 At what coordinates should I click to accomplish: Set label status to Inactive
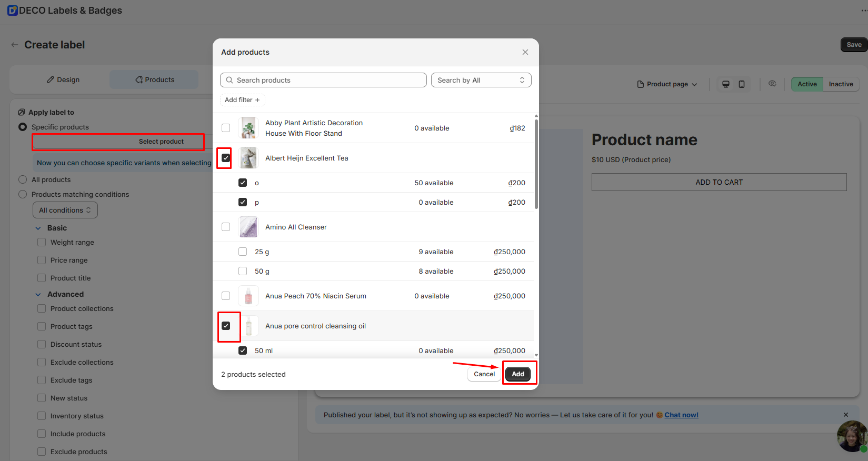tap(841, 84)
